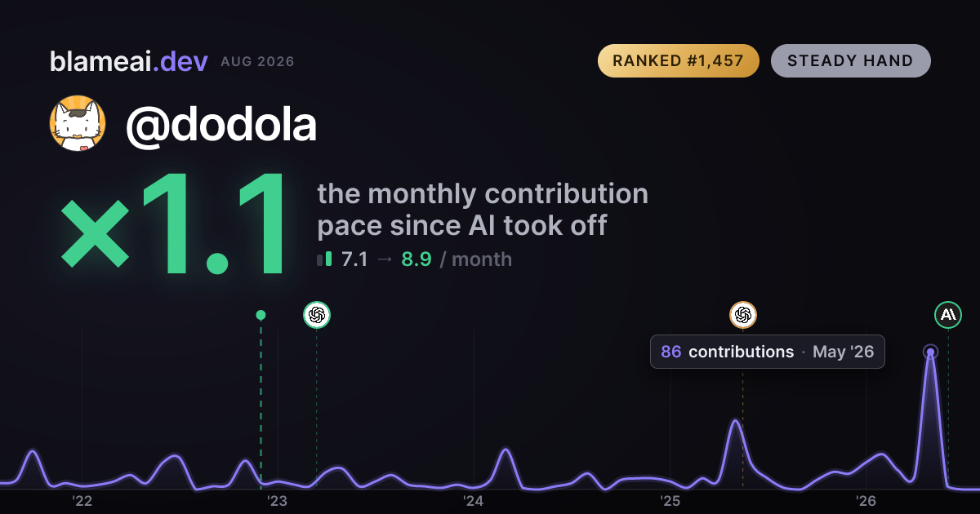Open the blameai.dev site logo
980x514 pixels.
128,61
